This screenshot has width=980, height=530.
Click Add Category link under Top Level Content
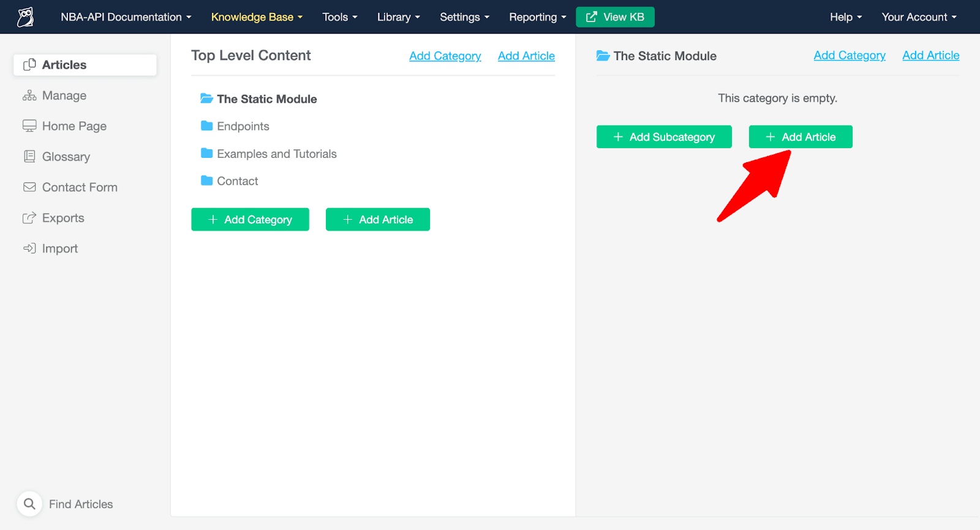coord(445,56)
